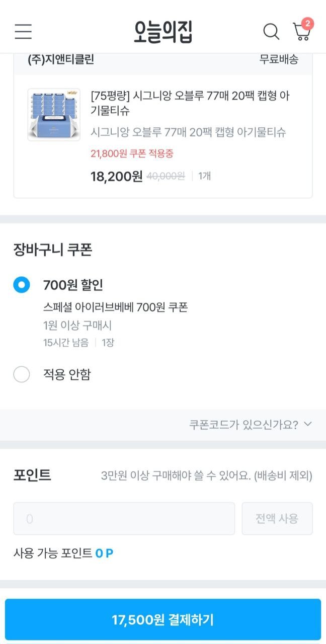Screen dimensions: 326x644
Task: Open the hamburger menu
Action: point(23,31)
